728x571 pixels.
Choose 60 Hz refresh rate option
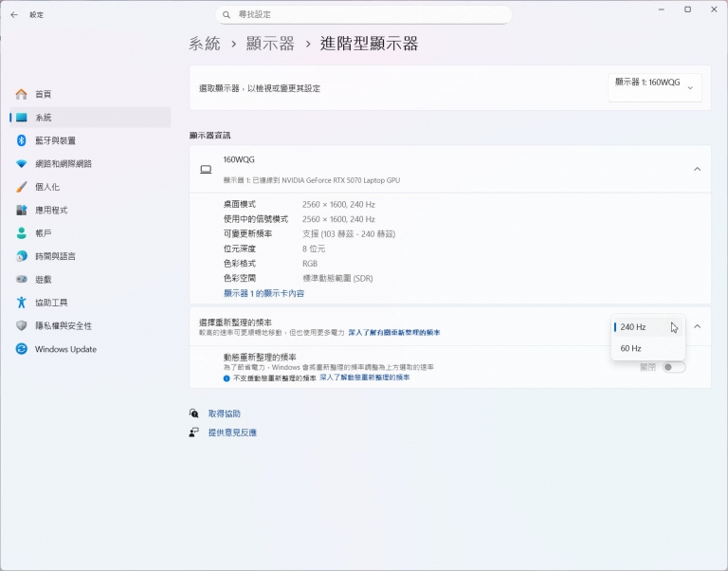pos(631,348)
